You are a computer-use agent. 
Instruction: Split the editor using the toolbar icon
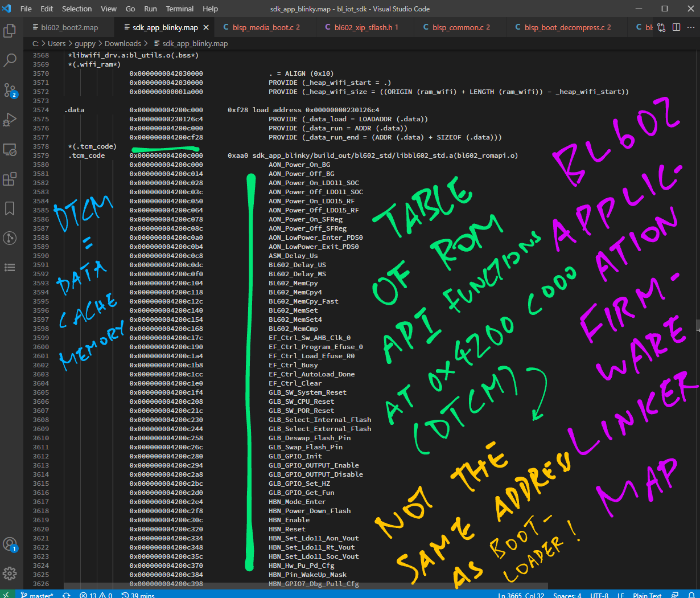[677, 27]
